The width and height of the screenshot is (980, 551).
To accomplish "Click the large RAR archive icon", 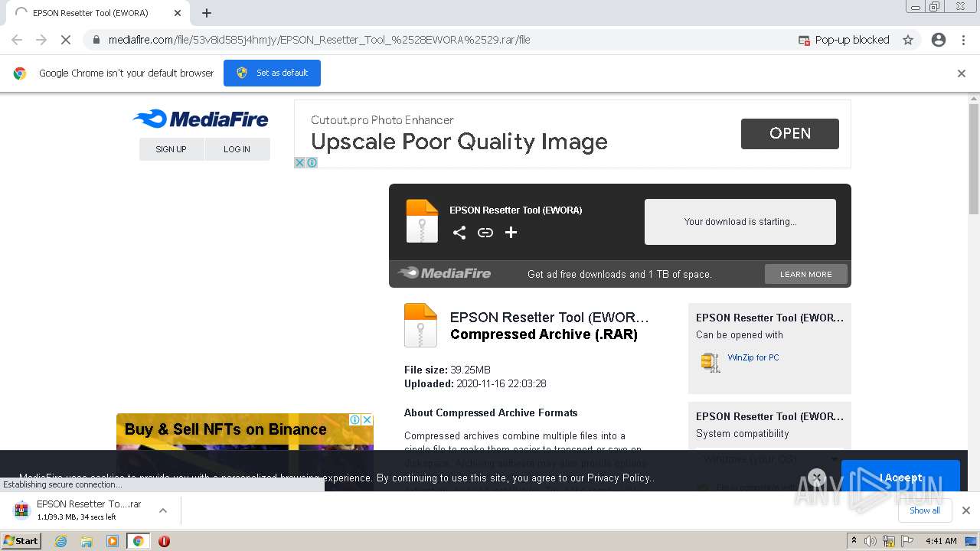I will (420, 325).
